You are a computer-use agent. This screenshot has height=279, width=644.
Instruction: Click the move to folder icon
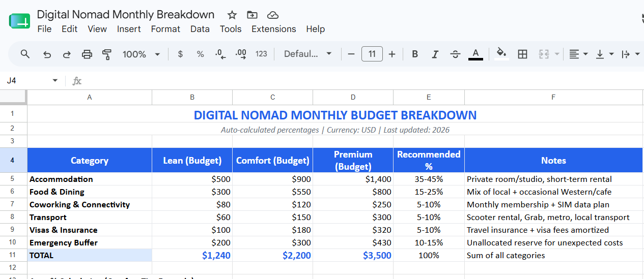click(x=252, y=15)
